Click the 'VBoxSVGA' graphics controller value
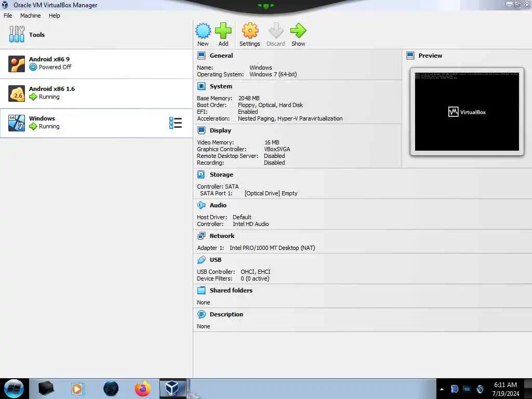 [277, 149]
